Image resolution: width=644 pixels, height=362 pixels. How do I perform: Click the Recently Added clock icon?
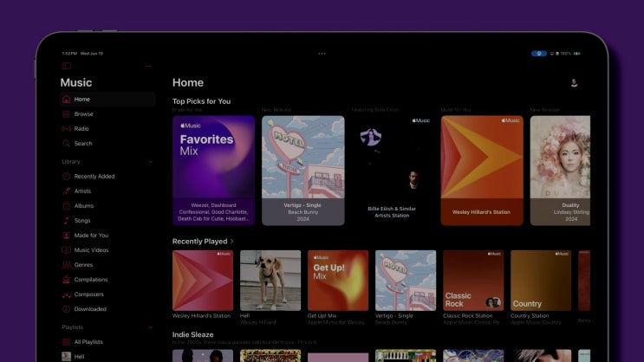pyautogui.click(x=66, y=176)
